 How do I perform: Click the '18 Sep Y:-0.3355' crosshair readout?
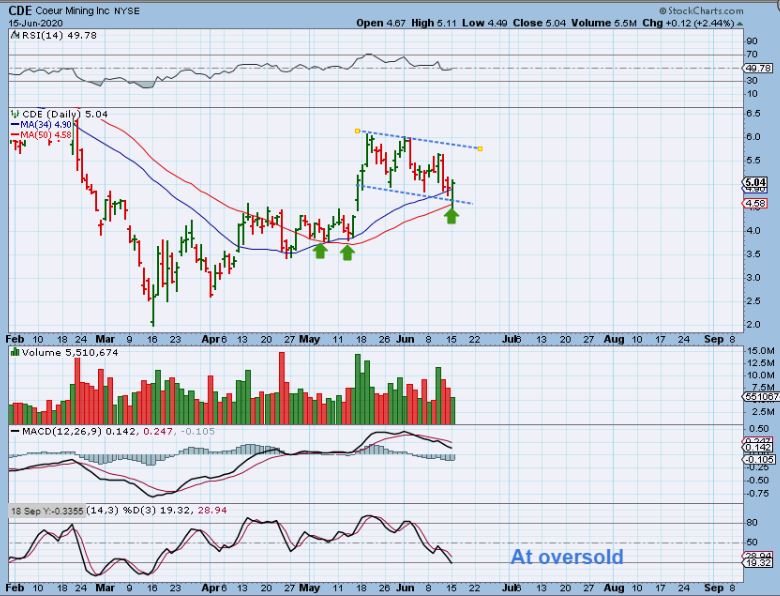pyautogui.click(x=47, y=511)
